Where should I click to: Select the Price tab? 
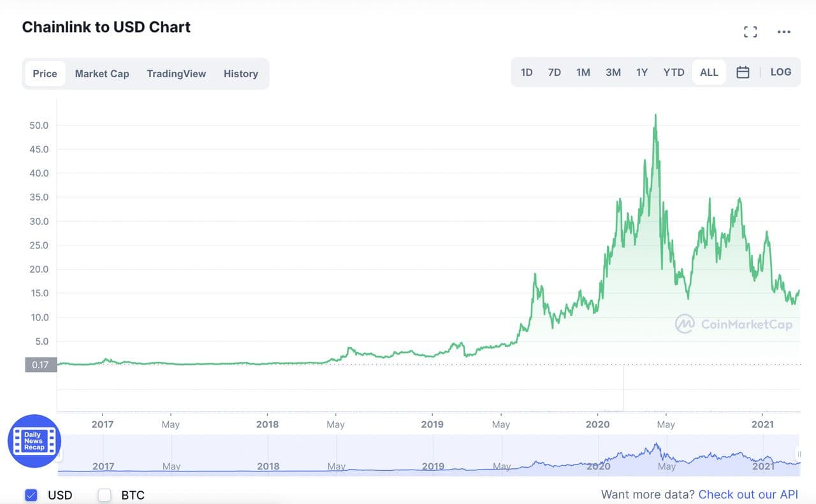point(45,74)
